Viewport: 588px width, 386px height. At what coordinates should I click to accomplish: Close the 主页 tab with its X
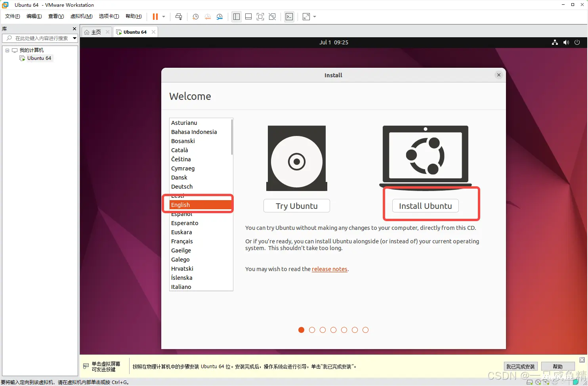(x=107, y=32)
